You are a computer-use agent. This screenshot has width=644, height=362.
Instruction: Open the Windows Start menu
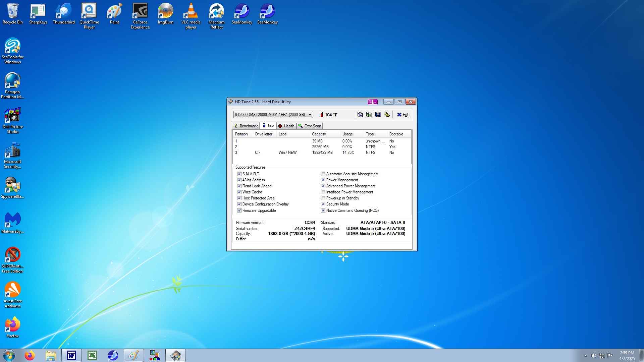pyautogui.click(x=9, y=355)
